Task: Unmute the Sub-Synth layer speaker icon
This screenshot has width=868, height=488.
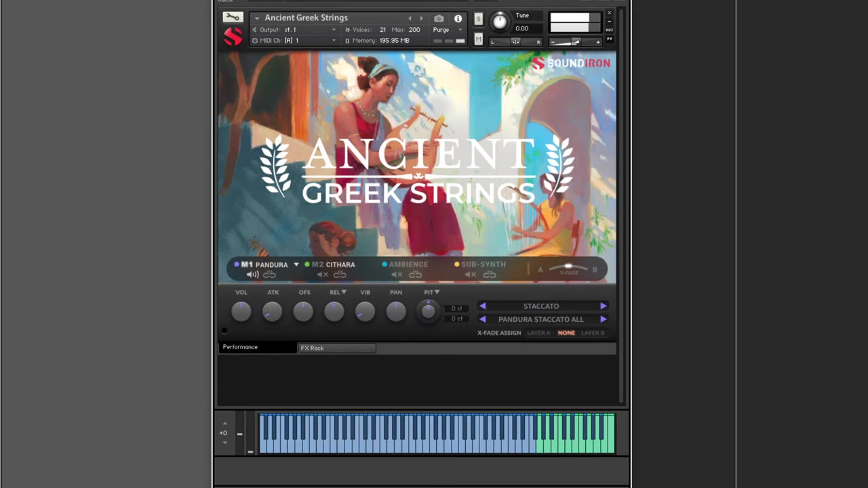Action: 471,274
